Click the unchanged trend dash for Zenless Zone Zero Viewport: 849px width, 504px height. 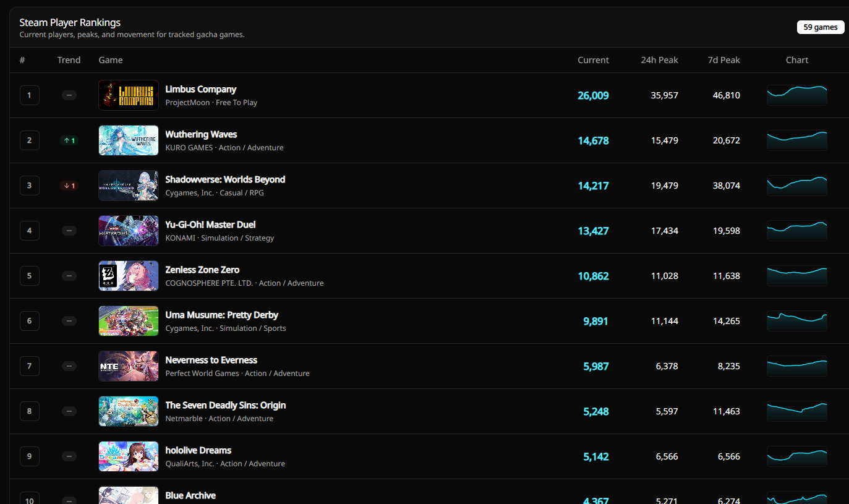pyautogui.click(x=69, y=276)
